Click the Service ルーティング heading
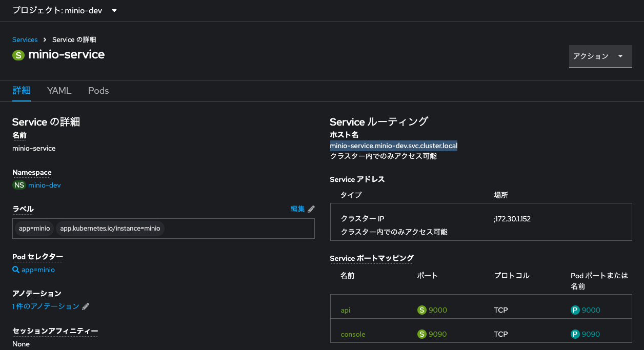 point(379,121)
